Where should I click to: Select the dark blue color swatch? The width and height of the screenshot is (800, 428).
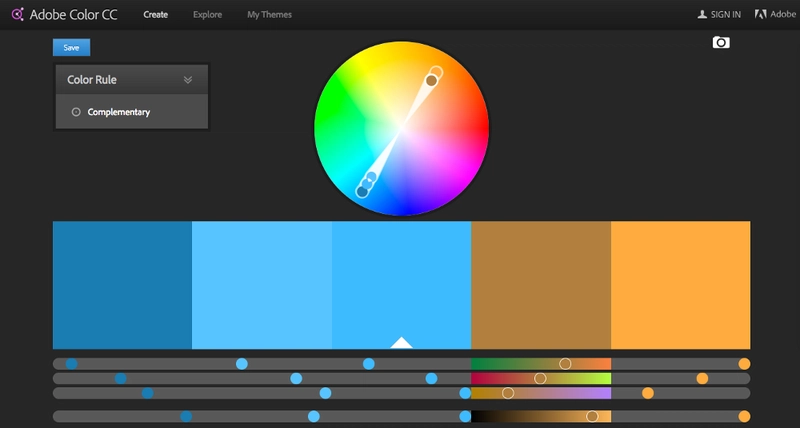[x=122, y=285]
